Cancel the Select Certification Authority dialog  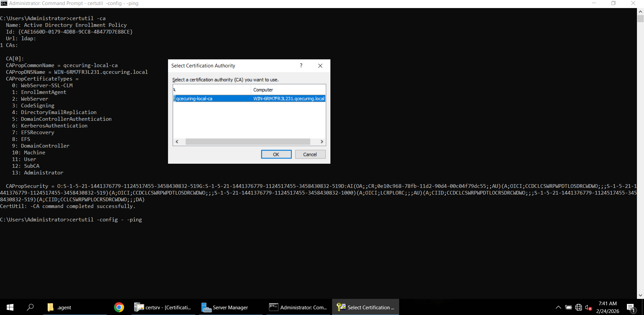(x=310, y=154)
